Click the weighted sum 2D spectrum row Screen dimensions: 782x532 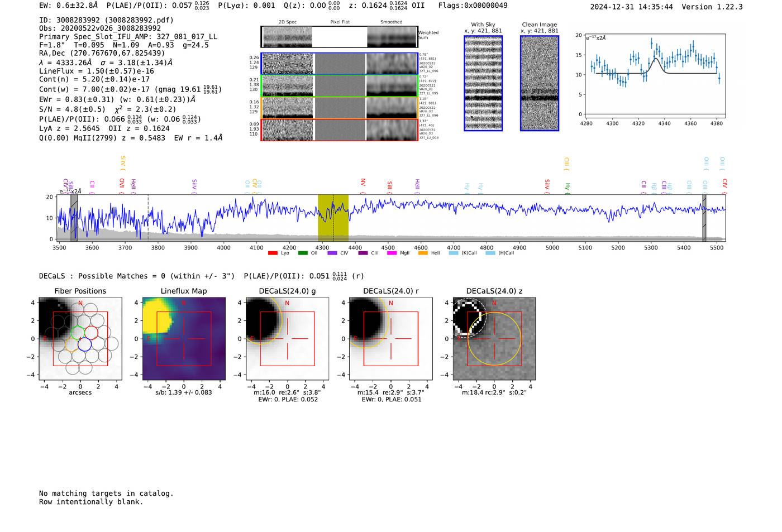340,37
